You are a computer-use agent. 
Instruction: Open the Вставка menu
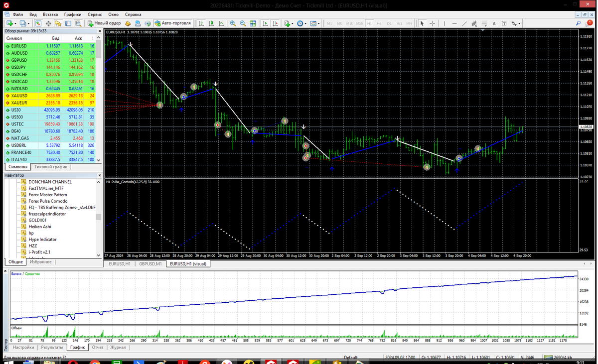click(50, 14)
